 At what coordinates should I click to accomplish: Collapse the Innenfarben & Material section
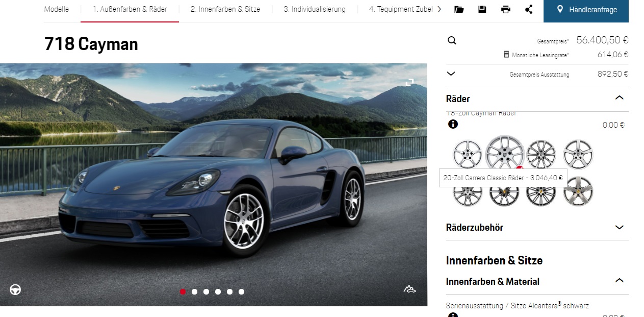coord(620,280)
